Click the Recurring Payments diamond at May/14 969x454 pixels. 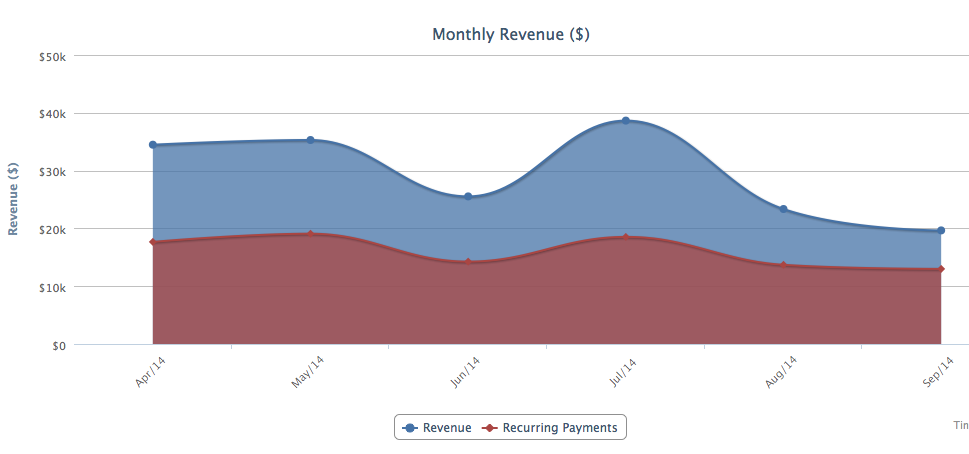[x=311, y=234]
